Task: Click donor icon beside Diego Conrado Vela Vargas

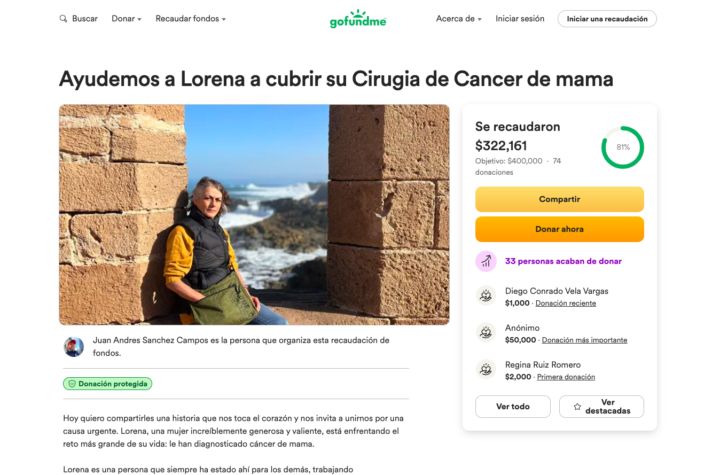Action: click(486, 296)
